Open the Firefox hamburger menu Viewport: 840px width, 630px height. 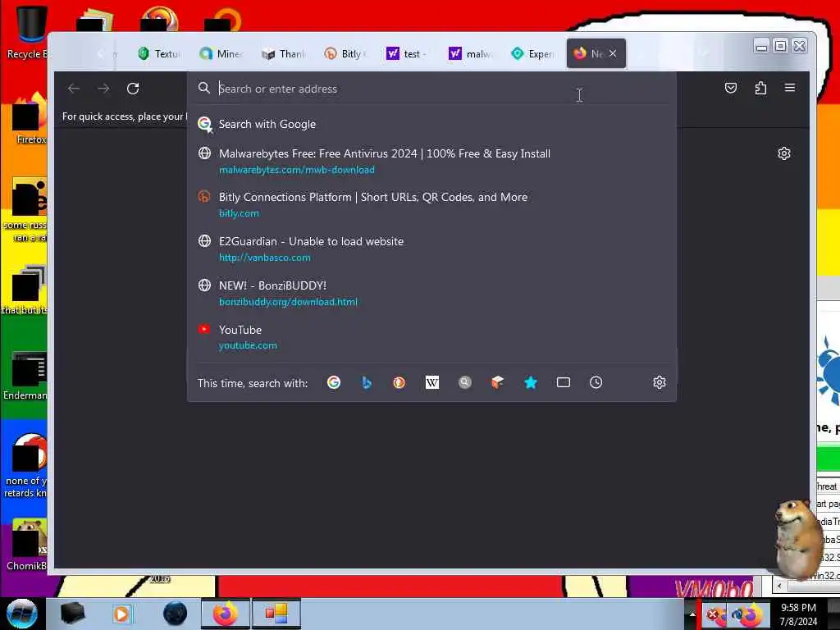(x=790, y=88)
